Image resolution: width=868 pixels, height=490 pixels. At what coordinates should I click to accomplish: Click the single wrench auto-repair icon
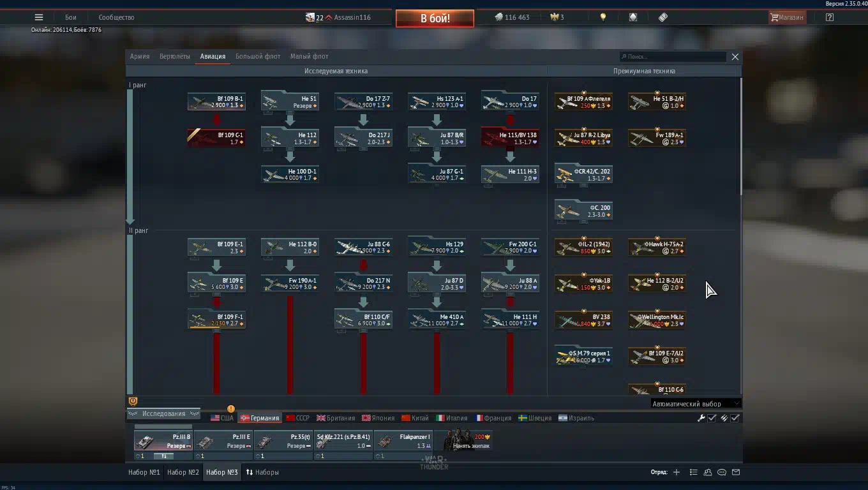(701, 418)
